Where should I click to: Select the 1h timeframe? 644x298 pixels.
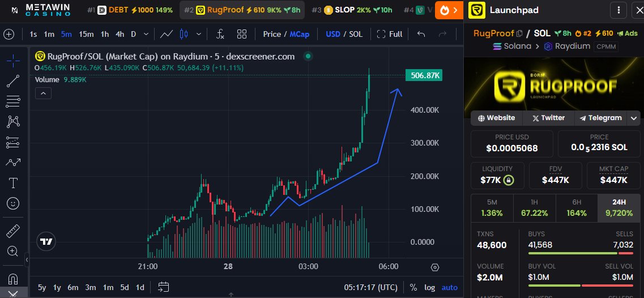(105, 34)
